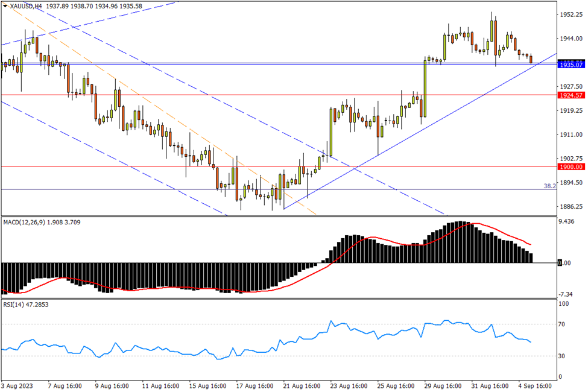Click the red 1900.00 price tag

click(571, 167)
